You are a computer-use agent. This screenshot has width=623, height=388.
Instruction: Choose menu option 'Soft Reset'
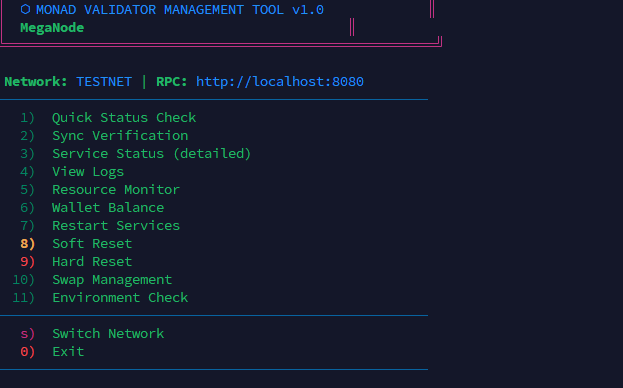point(92,244)
